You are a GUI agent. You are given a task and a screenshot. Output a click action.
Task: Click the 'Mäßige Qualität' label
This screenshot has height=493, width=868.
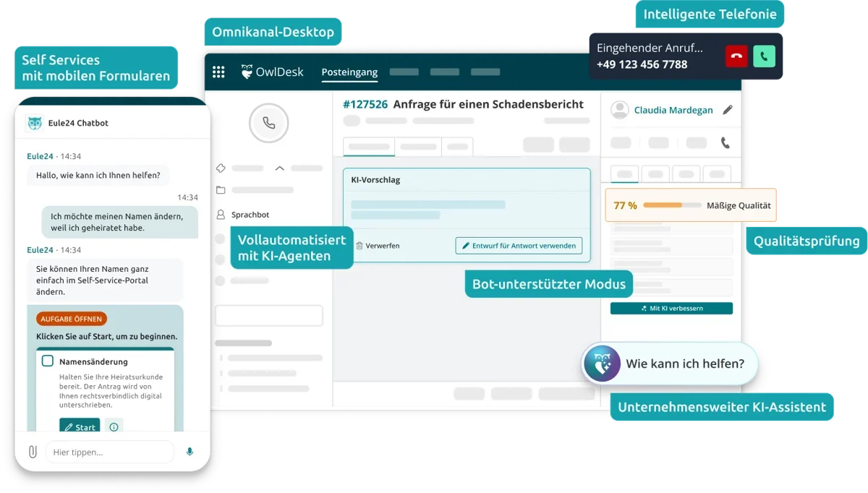point(739,205)
